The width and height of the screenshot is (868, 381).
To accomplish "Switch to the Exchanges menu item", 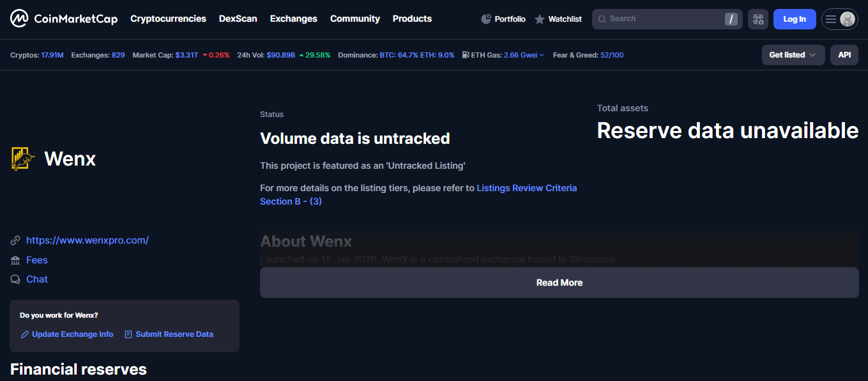I will pyautogui.click(x=293, y=19).
